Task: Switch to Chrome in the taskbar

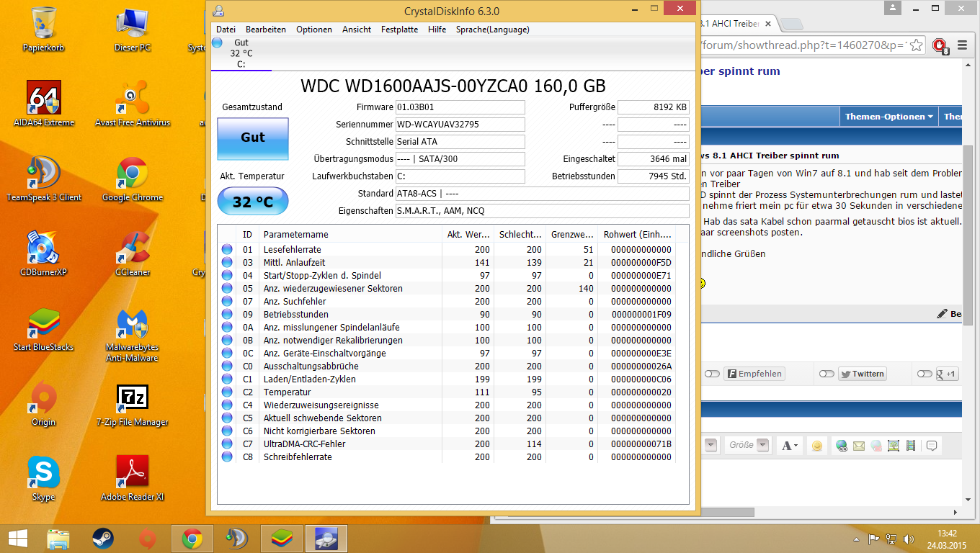Action: pos(192,539)
